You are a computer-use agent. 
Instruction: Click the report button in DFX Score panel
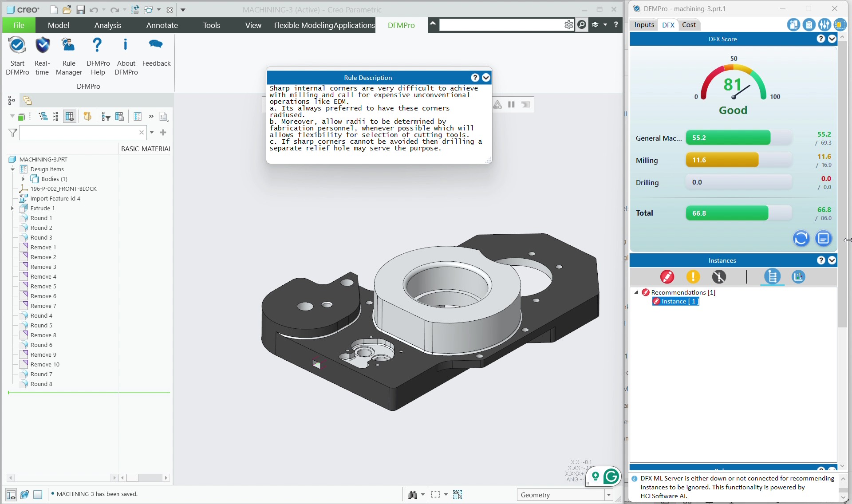pyautogui.click(x=824, y=239)
